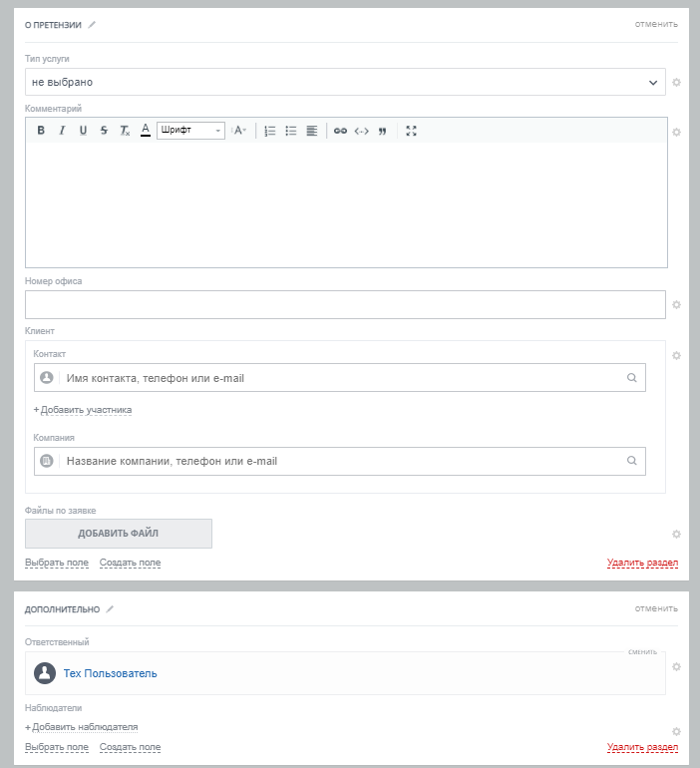
Task: Open settings gear for Ответственный field
Action: pyautogui.click(x=677, y=667)
